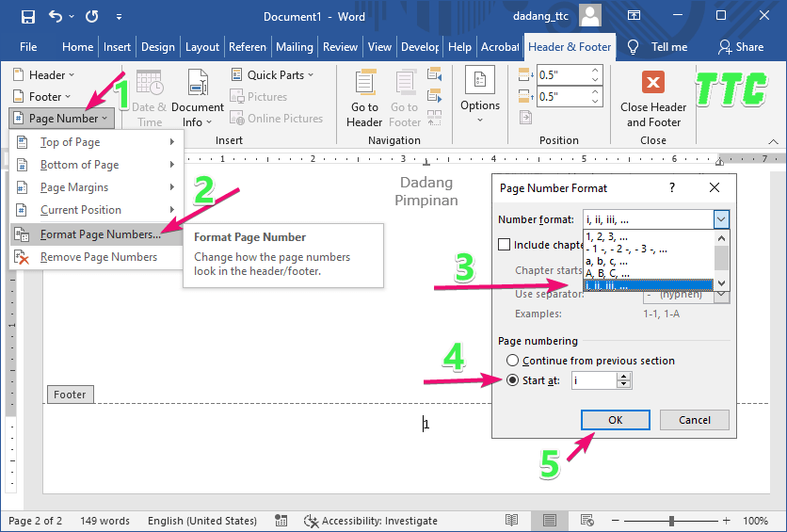
Task: Open Customize Quick Access Toolbar arrow
Action: click(119, 17)
